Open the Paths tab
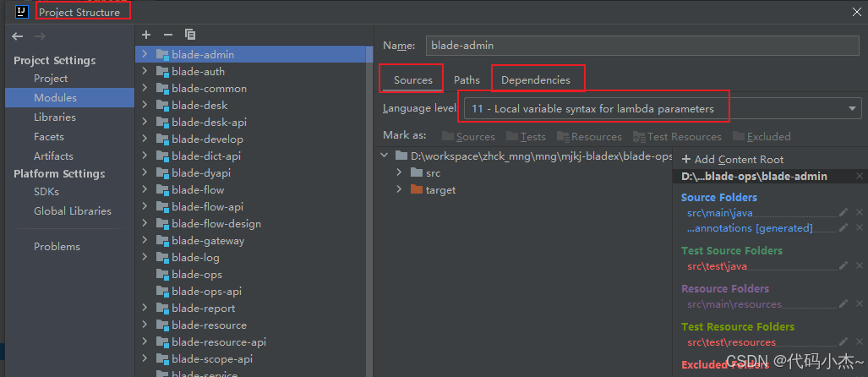The width and height of the screenshot is (868, 377). tap(467, 79)
